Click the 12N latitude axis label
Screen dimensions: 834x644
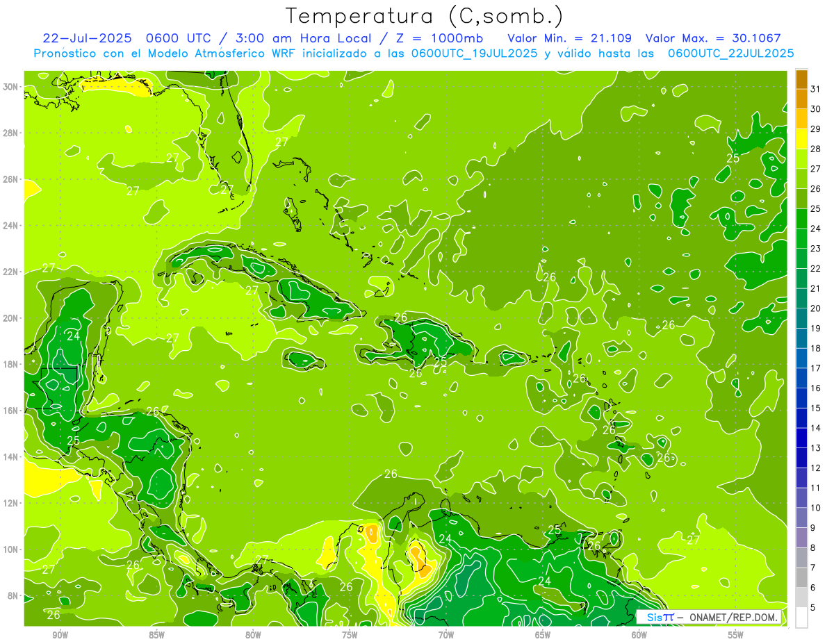(12, 503)
